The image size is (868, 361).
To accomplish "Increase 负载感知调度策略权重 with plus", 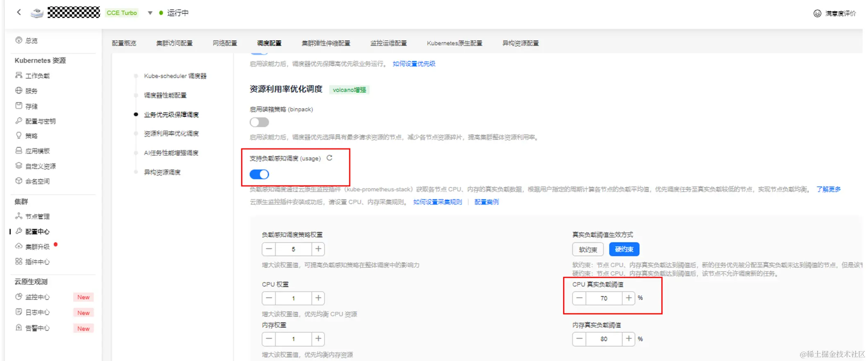I will point(318,249).
